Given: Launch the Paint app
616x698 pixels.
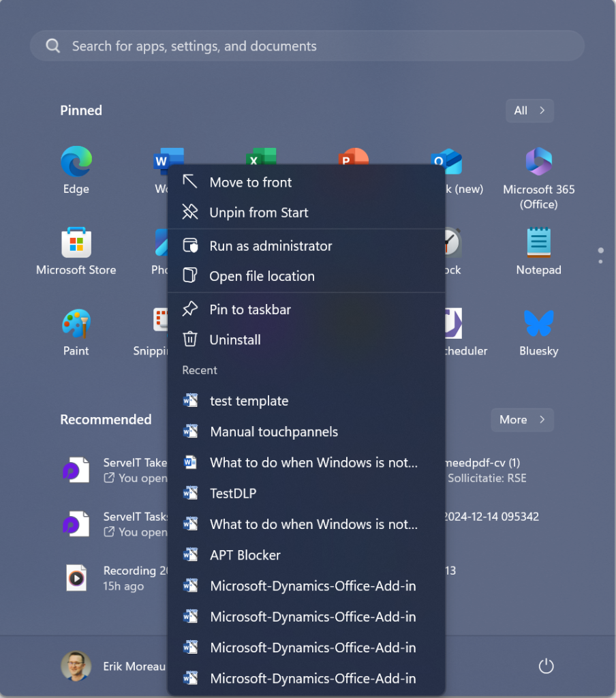Looking at the screenshot, I should click(x=76, y=331).
